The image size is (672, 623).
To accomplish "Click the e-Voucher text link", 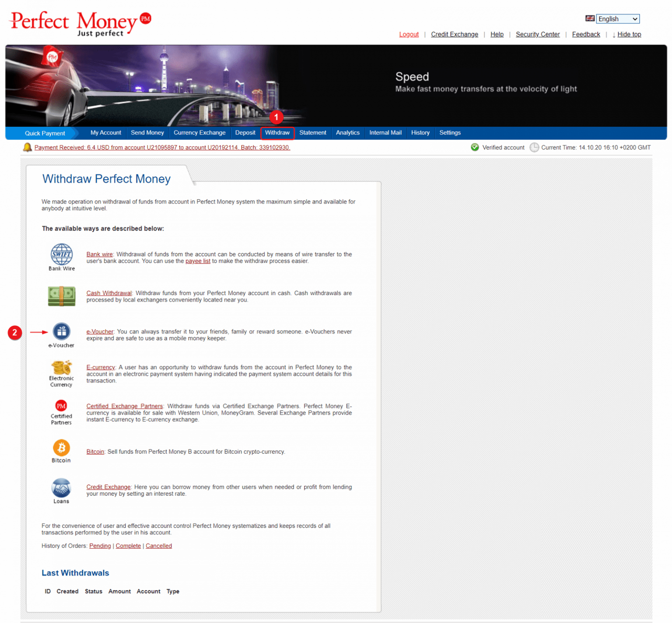I will click(100, 332).
